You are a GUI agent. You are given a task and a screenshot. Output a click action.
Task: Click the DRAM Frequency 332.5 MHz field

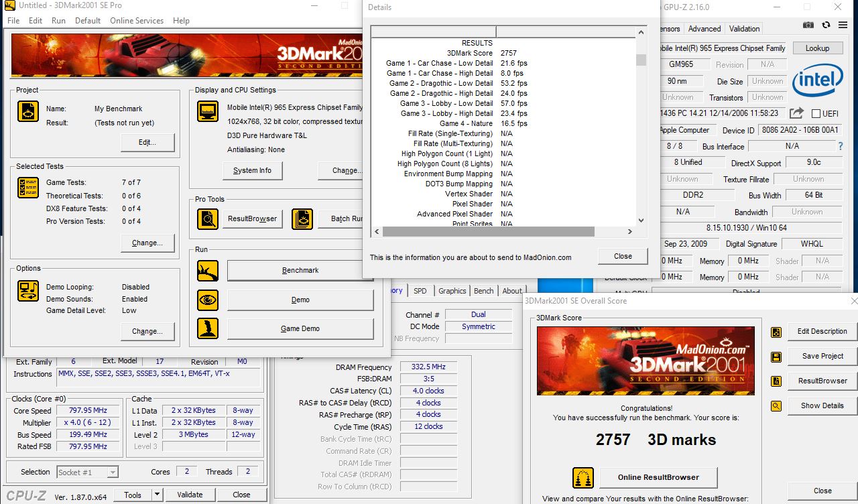tap(428, 367)
